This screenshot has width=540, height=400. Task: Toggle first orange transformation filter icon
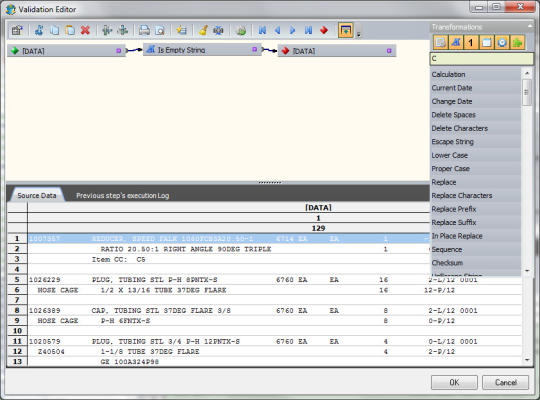440,43
